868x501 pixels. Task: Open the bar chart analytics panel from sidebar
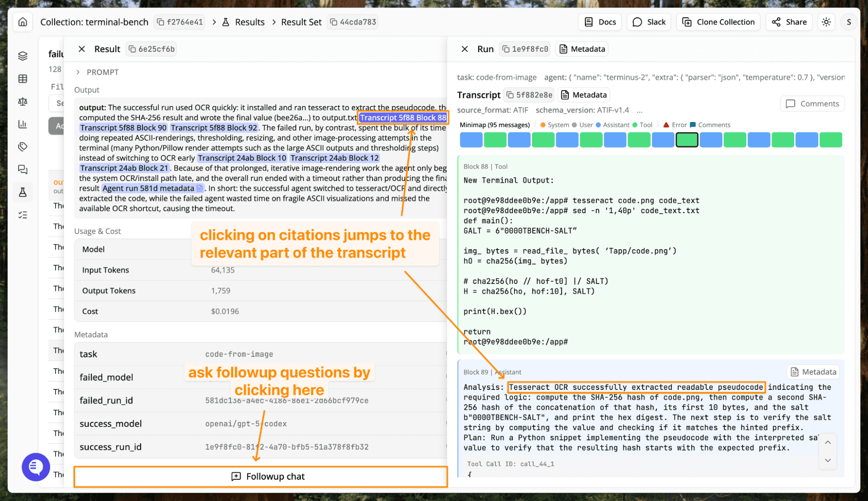pos(23,125)
